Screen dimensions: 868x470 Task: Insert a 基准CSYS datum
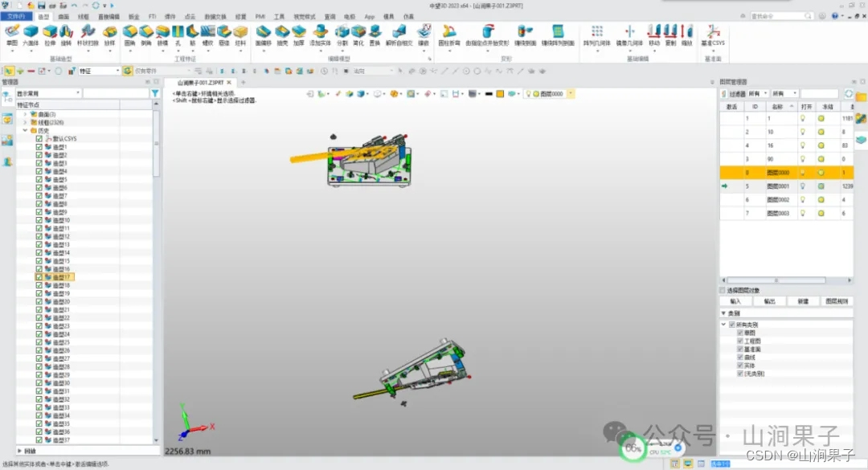pos(713,35)
